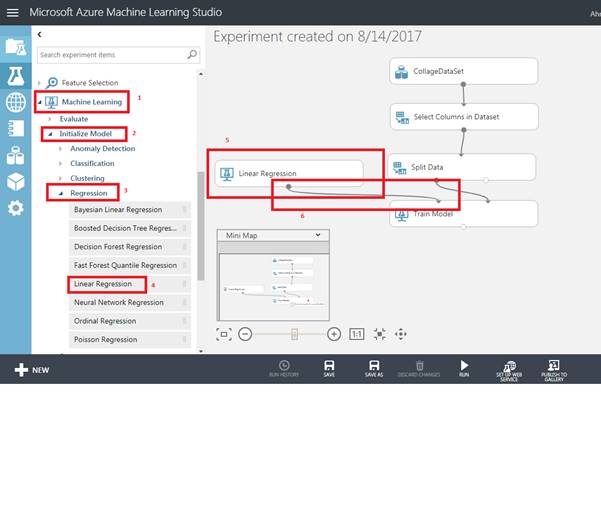Click the palette scrollbar thumb

click(201, 226)
